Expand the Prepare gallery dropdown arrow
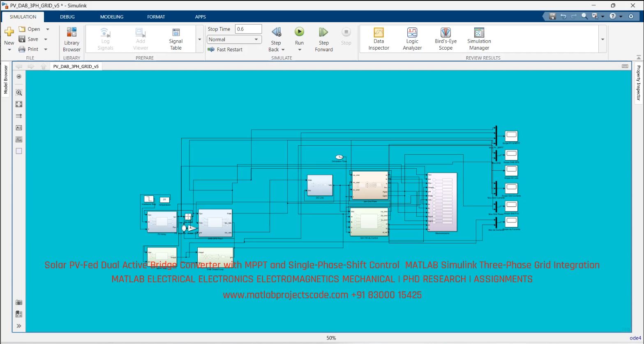Viewport: 644px width, 344px height. pyautogui.click(x=200, y=39)
